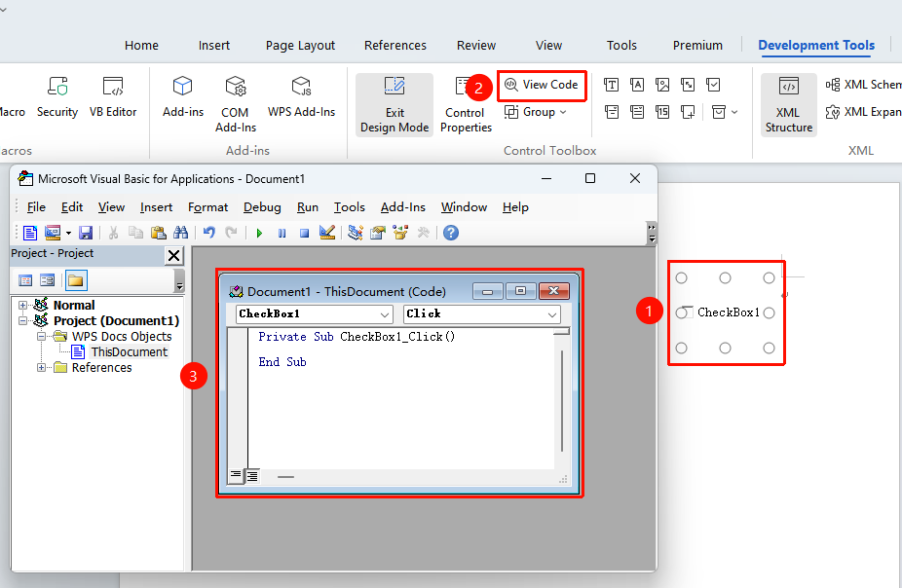
Task: Select ThisDocument in the project tree
Action: click(129, 352)
